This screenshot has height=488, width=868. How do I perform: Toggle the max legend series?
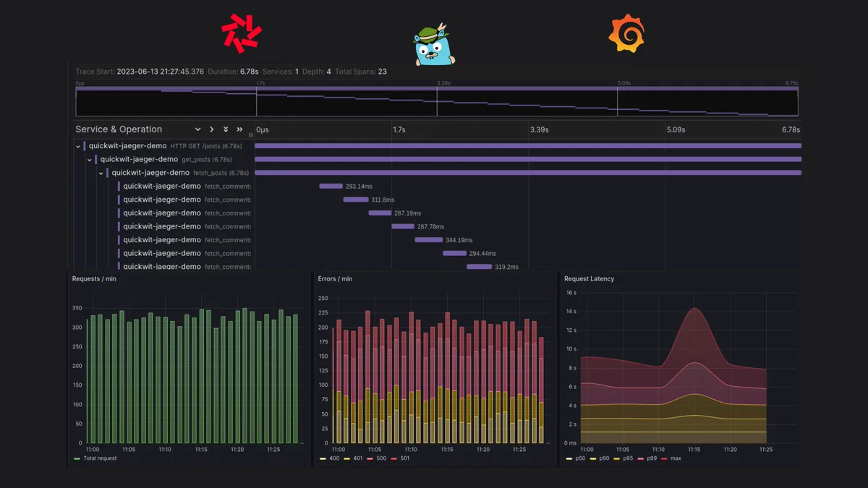[x=671, y=458]
